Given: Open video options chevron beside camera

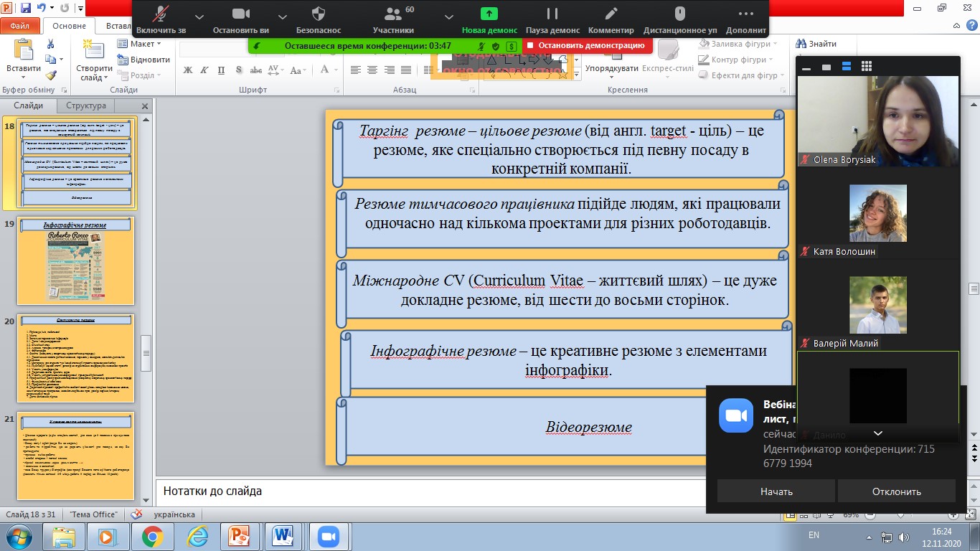Looking at the screenshot, I should click(x=282, y=17).
